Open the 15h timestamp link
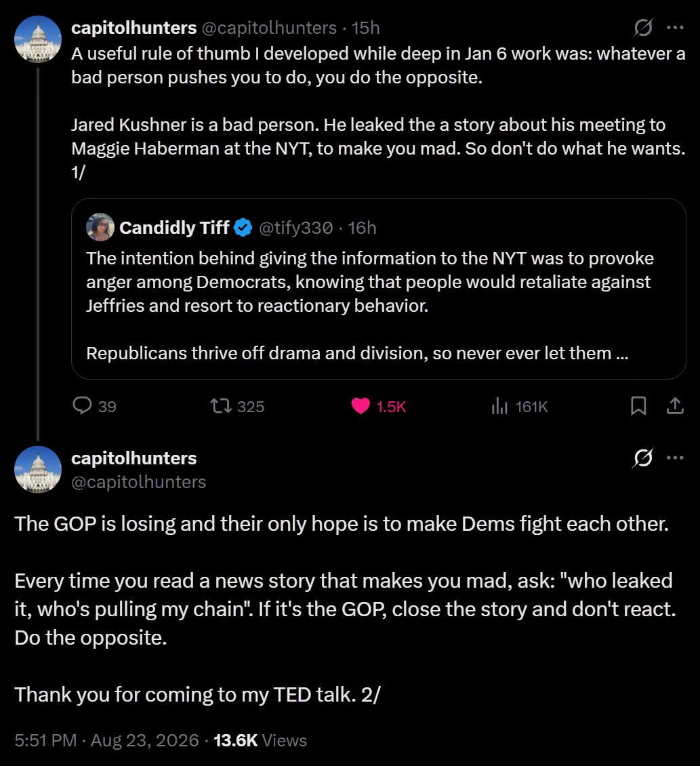This screenshot has height=766, width=700. pyautogui.click(x=365, y=28)
